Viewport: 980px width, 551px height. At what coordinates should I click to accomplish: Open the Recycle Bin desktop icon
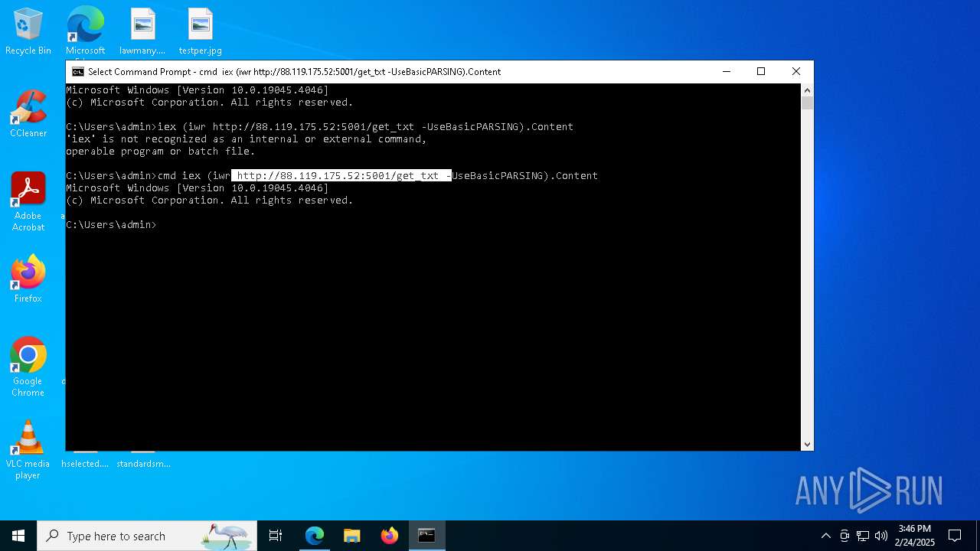[28, 32]
